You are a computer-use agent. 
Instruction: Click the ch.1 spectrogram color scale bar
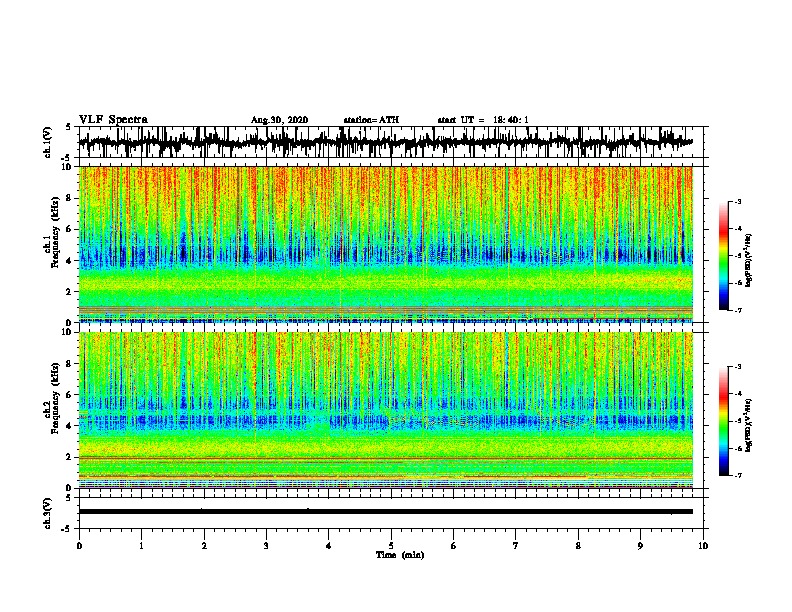[x=723, y=256]
